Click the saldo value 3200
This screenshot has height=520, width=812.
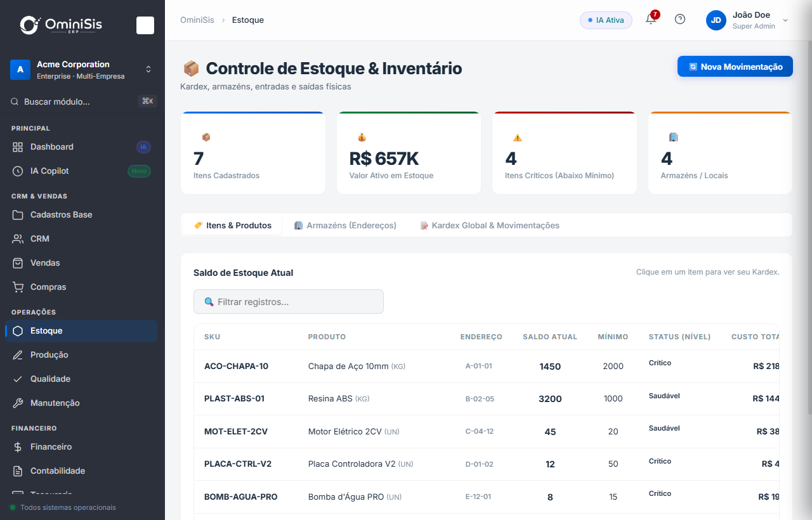[x=550, y=399]
